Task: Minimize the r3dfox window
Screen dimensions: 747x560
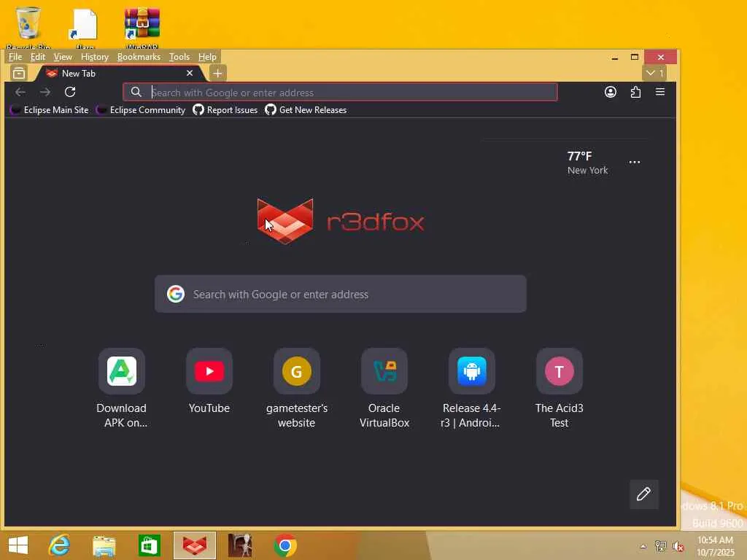Action: tap(614, 57)
